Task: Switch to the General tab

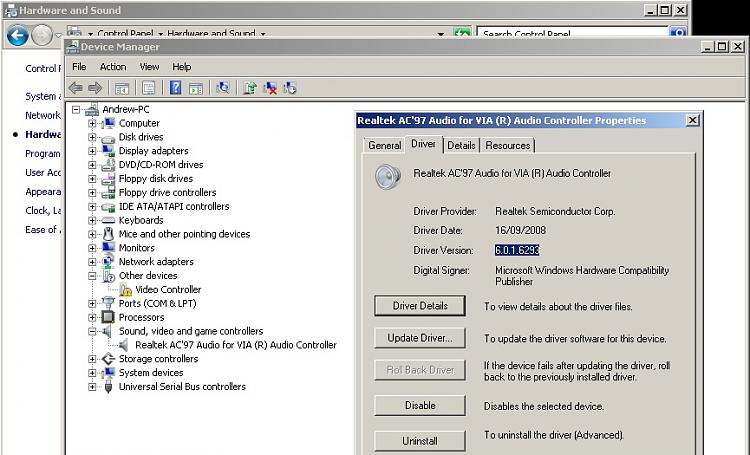Action: point(385,145)
